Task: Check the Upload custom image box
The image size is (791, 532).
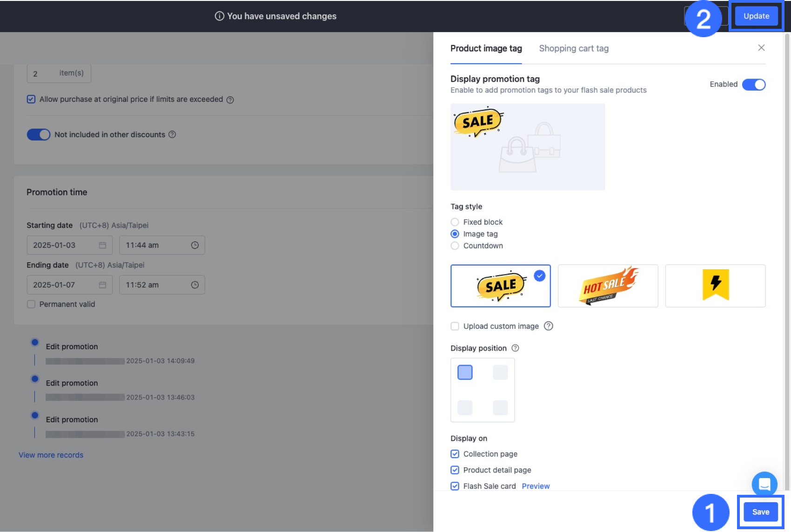Action: coord(455,326)
